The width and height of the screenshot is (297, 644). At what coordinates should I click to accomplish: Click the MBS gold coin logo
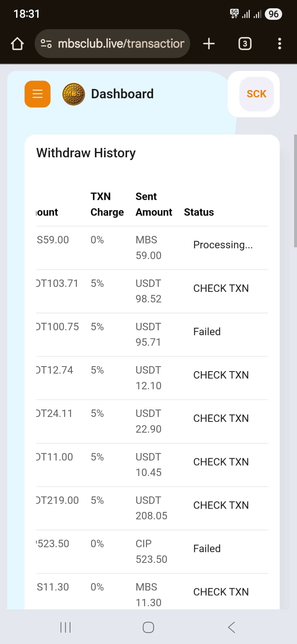(x=73, y=94)
